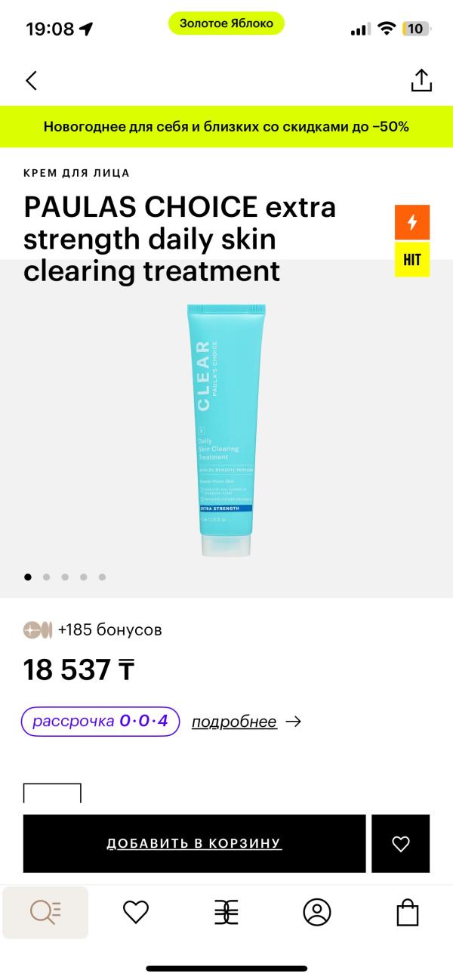Viewport: 453px width, 980px height.
Task: Open the favorites tab in bottom bar
Action: (136, 913)
